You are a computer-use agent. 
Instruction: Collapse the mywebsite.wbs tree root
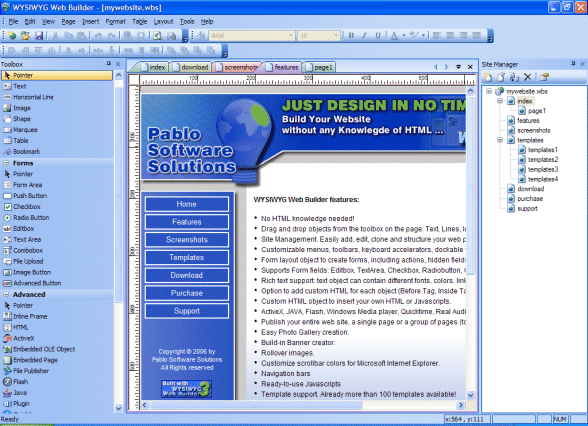tap(489, 91)
